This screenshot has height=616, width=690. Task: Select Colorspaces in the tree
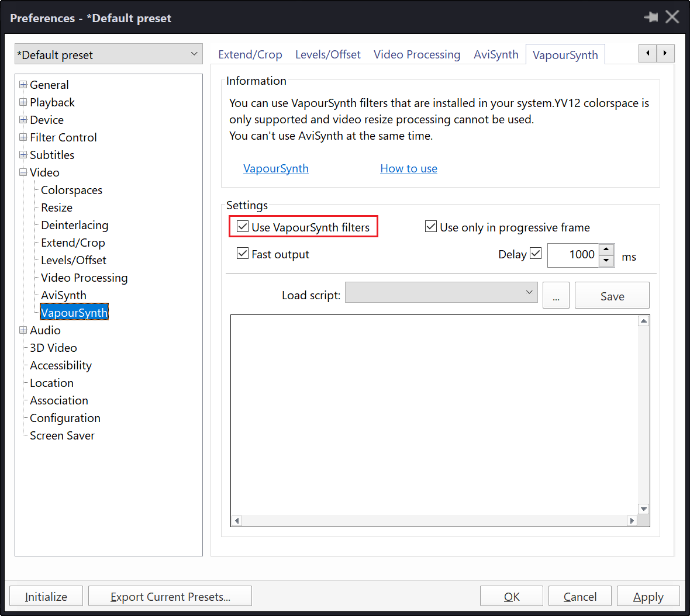tap(72, 190)
